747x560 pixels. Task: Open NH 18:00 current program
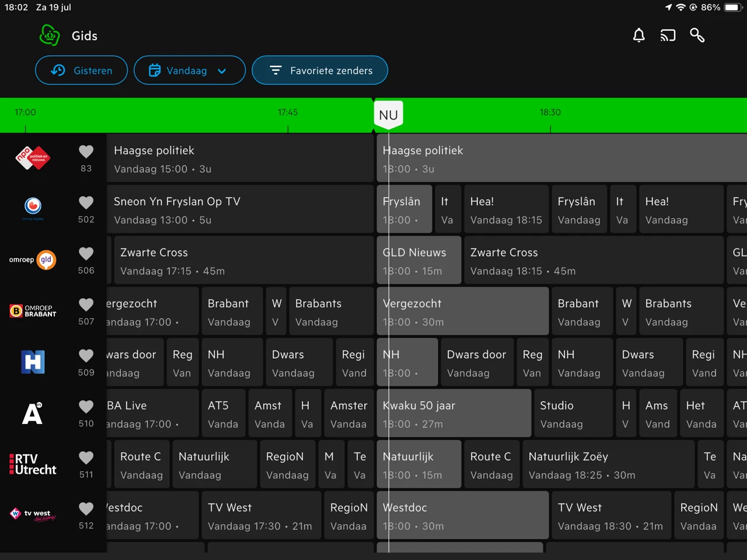[407, 363]
